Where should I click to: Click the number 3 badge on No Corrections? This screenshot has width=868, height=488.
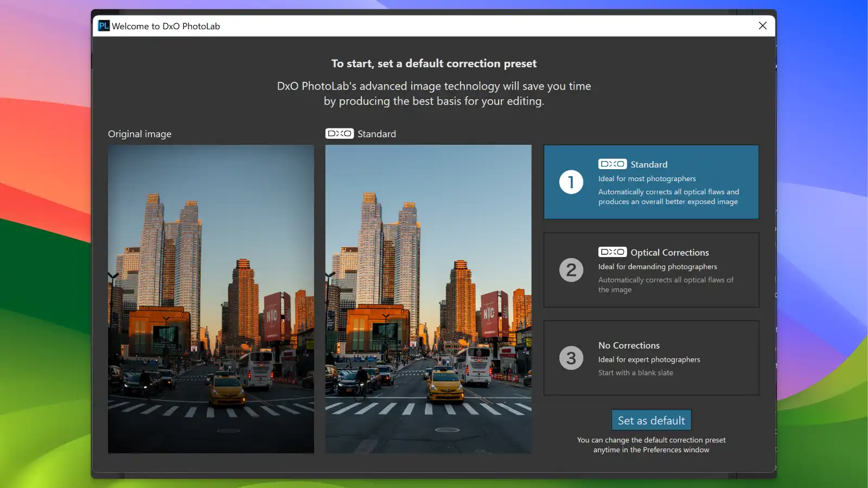pyautogui.click(x=571, y=358)
